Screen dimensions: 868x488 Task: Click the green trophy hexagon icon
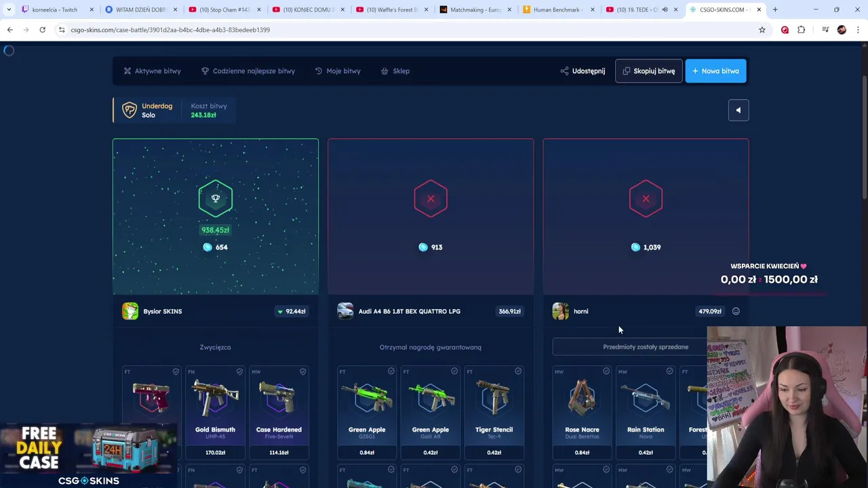point(216,199)
